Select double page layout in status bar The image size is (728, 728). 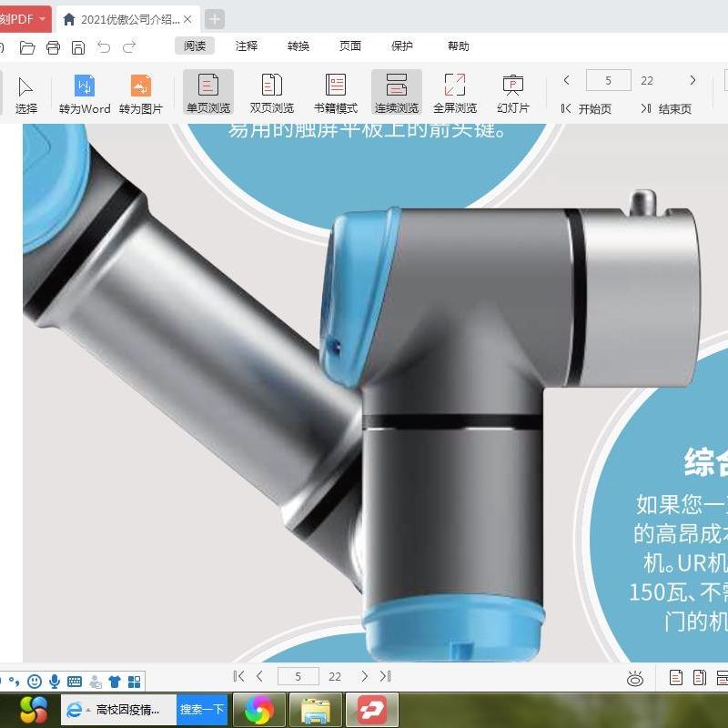pos(699,678)
